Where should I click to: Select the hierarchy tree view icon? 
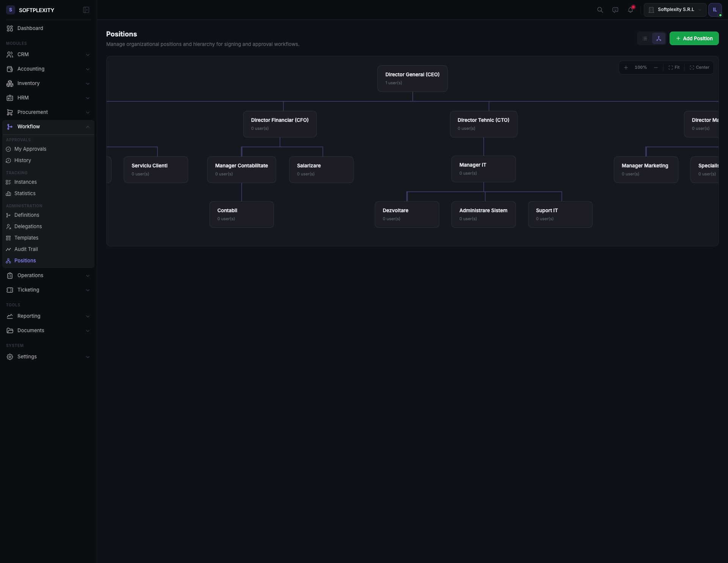click(x=659, y=38)
